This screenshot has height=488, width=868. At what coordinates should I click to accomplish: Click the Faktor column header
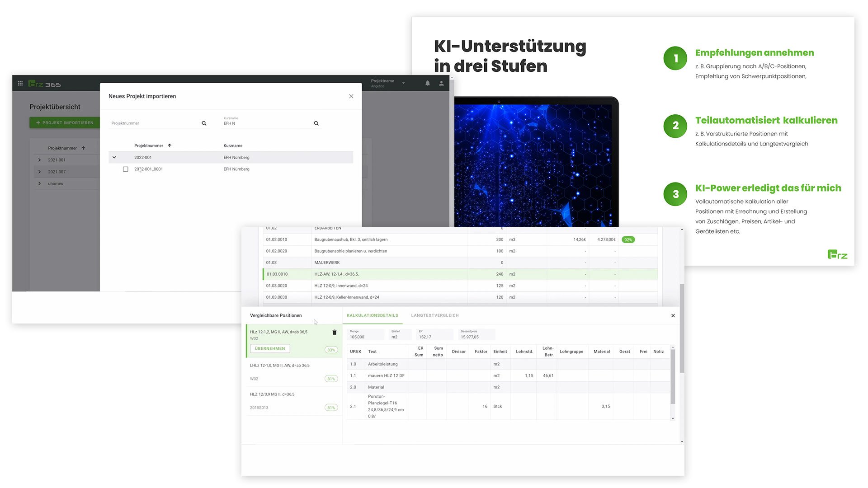tap(481, 352)
